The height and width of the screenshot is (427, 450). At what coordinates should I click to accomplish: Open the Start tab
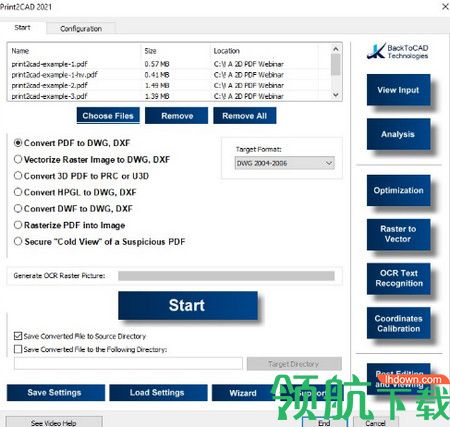pos(22,28)
